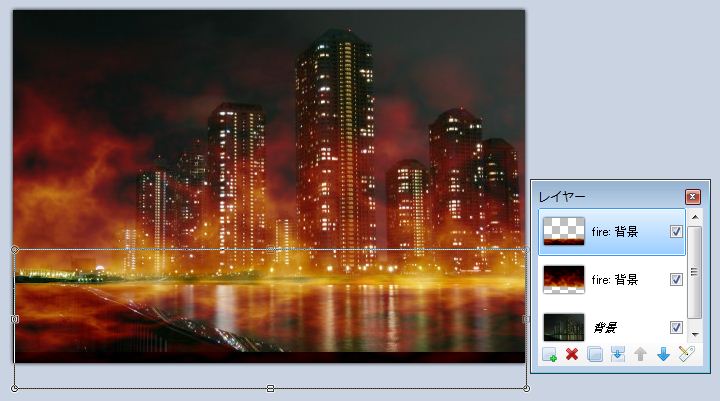Merge the layer down
The width and height of the screenshot is (720, 401).
[618, 355]
